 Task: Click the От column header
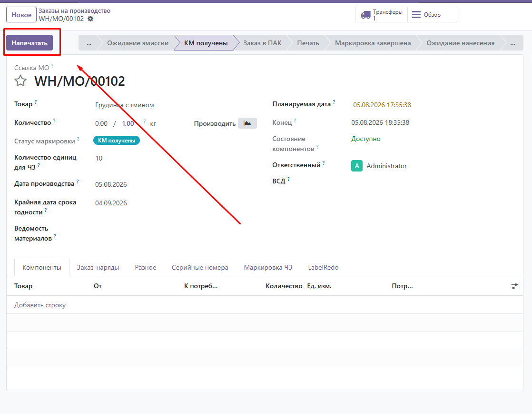tap(98, 286)
